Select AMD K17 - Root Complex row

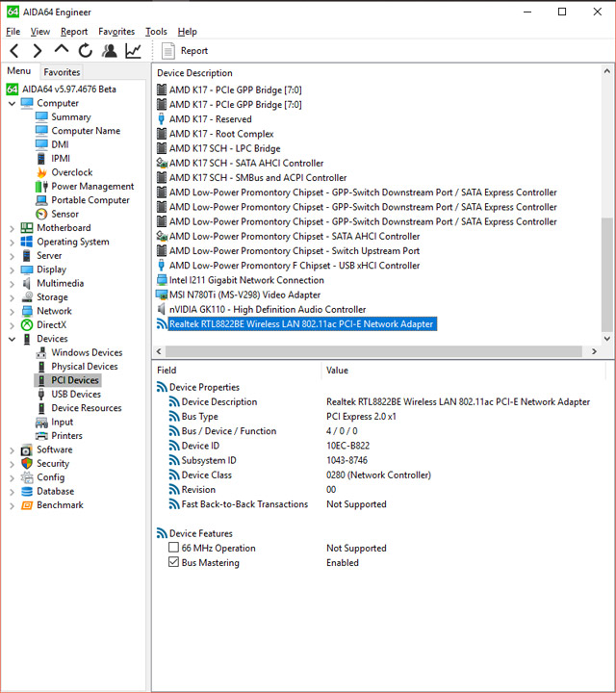[221, 134]
